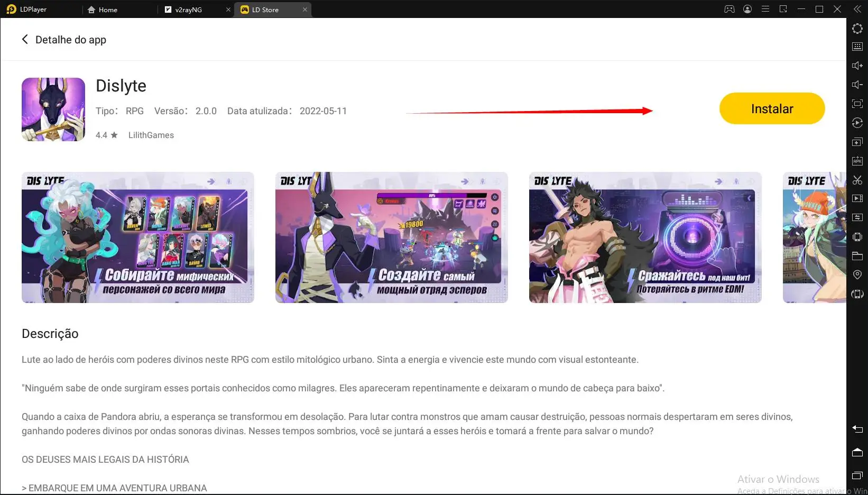Open second screenshot with Anubis character

coord(392,237)
